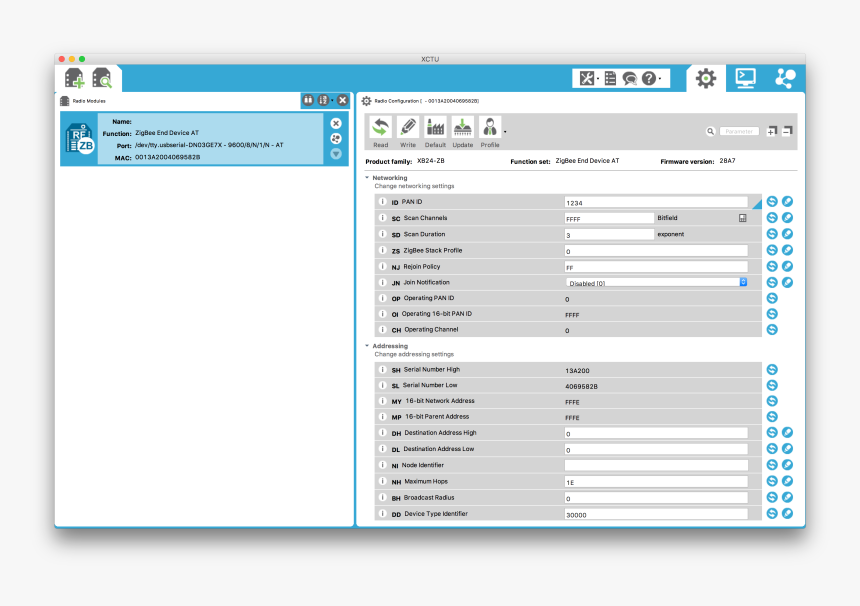Edit the Maximum Hops field

pyautogui.click(x=656, y=482)
